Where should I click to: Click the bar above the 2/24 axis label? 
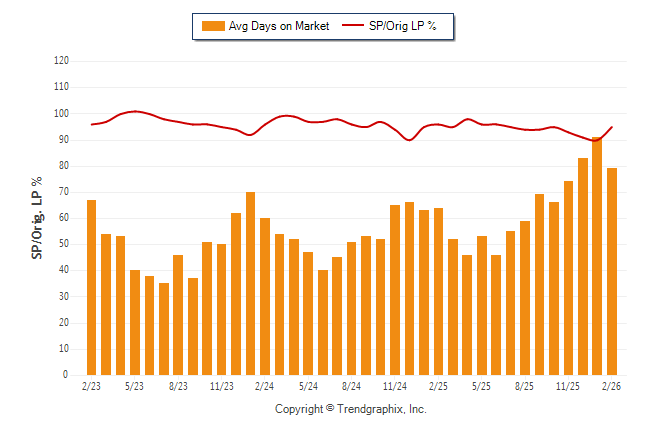point(265,296)
